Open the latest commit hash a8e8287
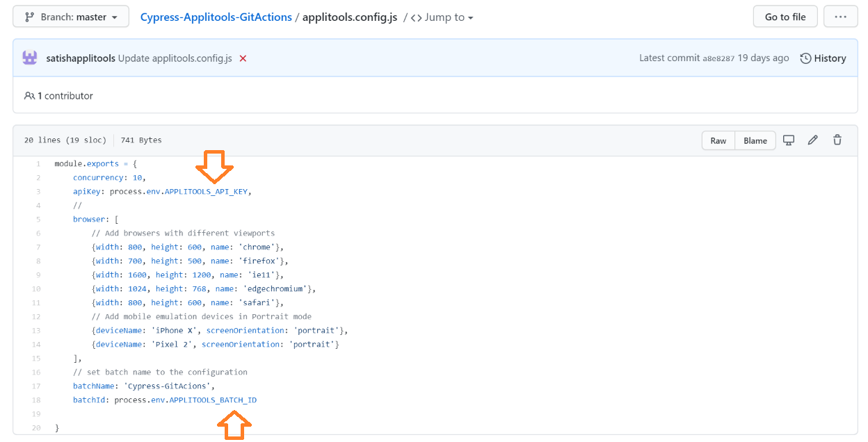Viewport: 868px width, 442px height. (718, 58)
